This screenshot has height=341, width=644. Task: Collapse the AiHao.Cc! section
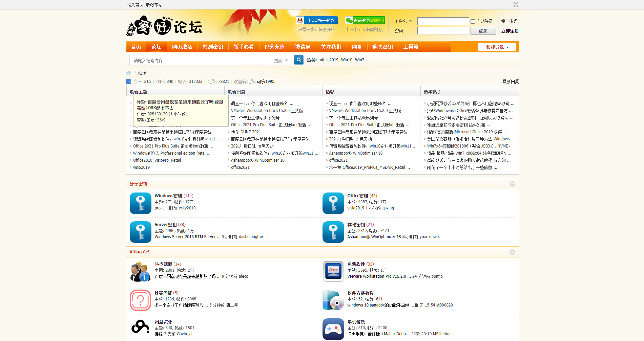click(x=512, y=252)
